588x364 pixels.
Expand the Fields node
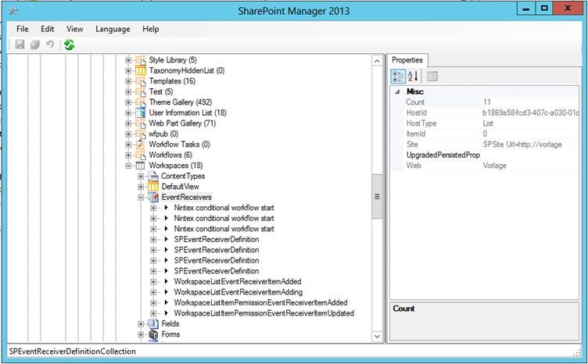tap(141, 323)
